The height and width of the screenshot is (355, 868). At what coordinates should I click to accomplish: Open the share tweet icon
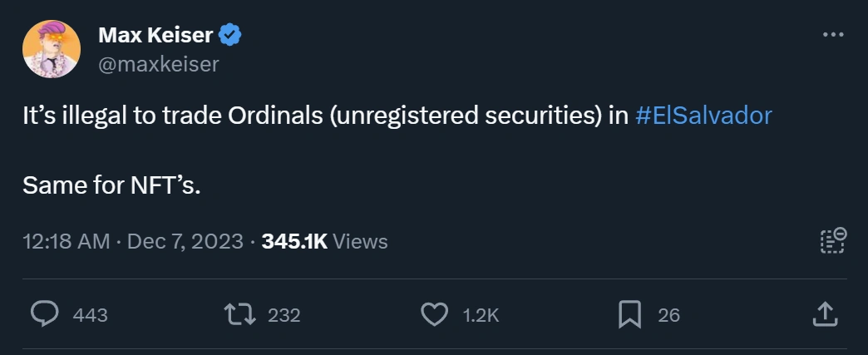coord(823,314)
